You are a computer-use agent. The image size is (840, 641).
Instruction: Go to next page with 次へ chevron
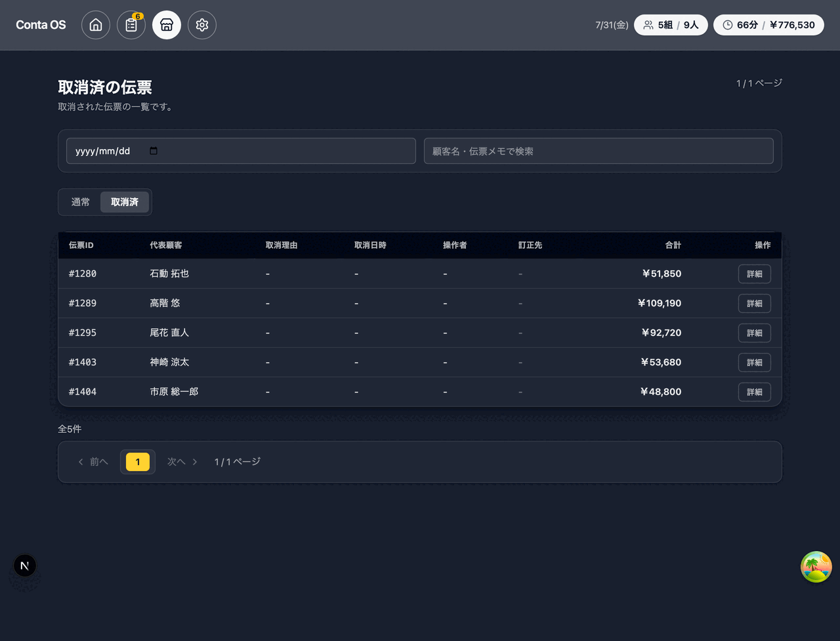(x=182, y=462)
